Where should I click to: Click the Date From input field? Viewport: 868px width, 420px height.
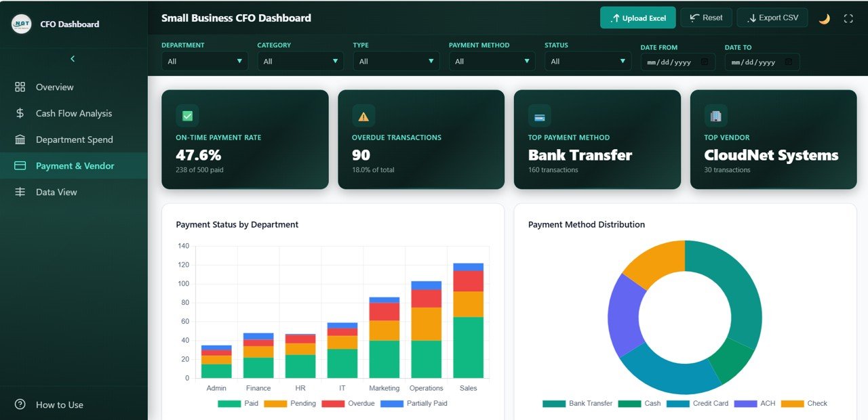[x=677, y=62]
